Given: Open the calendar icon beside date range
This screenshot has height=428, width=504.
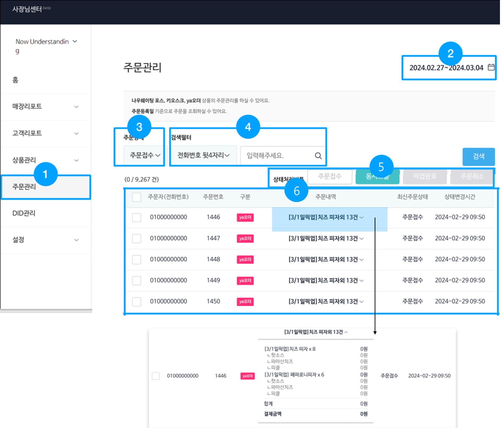Looking at the screenshot, I should coord(491,67).
